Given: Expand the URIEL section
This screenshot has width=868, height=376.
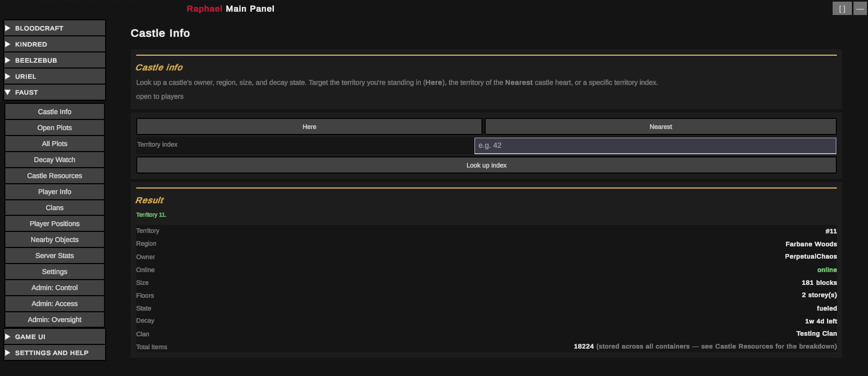Looking at the screenshot, I should tap(55, 76).
